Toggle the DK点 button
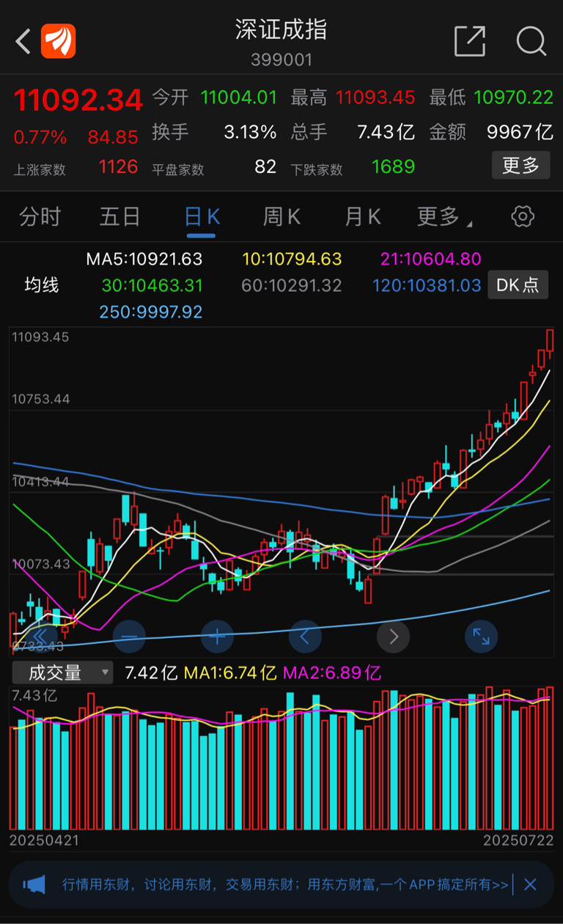Screen dimensions: 563x924 click(x=518, y=285)
